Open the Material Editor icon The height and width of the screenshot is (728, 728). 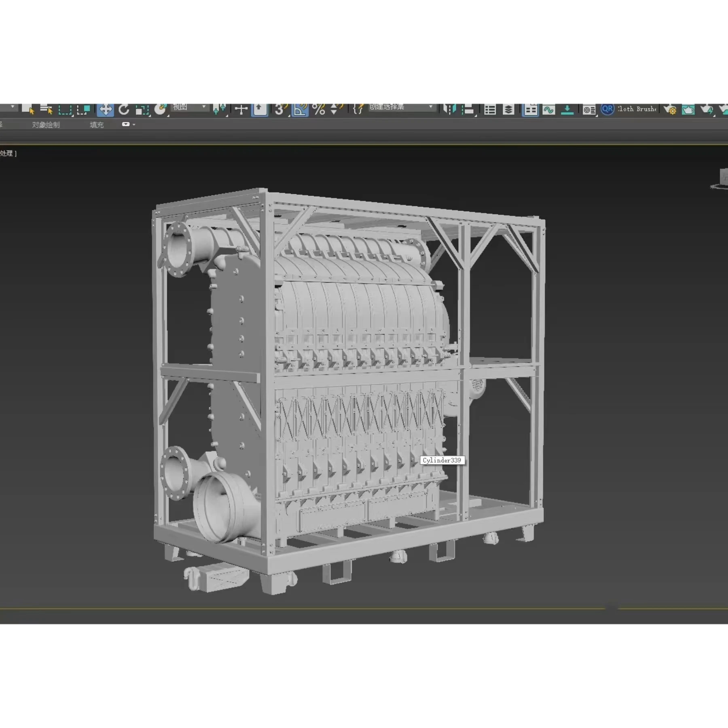[589, 110]
